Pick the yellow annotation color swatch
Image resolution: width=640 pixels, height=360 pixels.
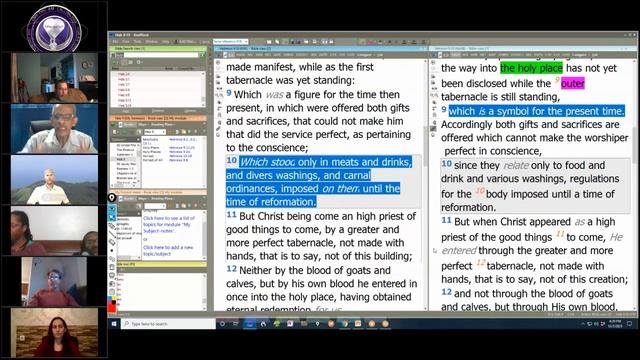(114, 298)
